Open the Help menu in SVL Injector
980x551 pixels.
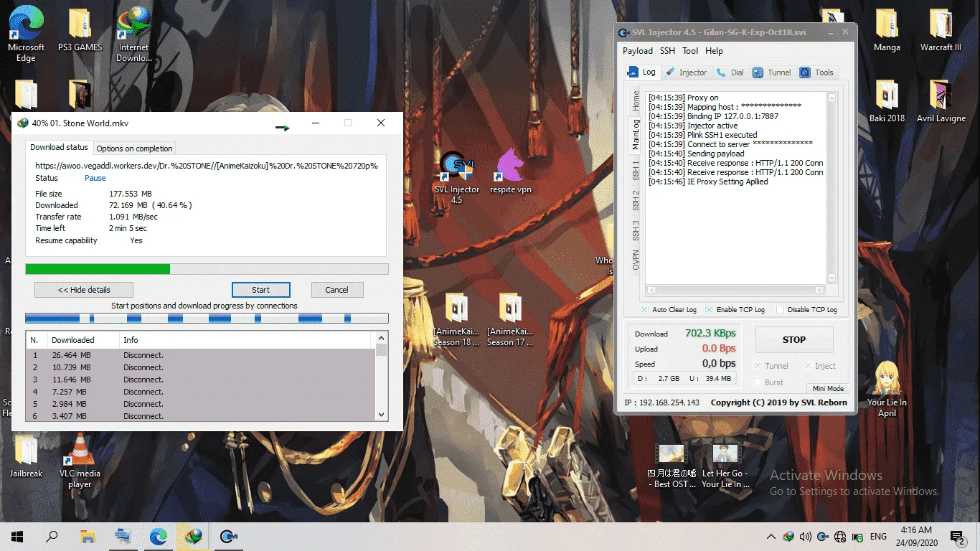[714, 51]
